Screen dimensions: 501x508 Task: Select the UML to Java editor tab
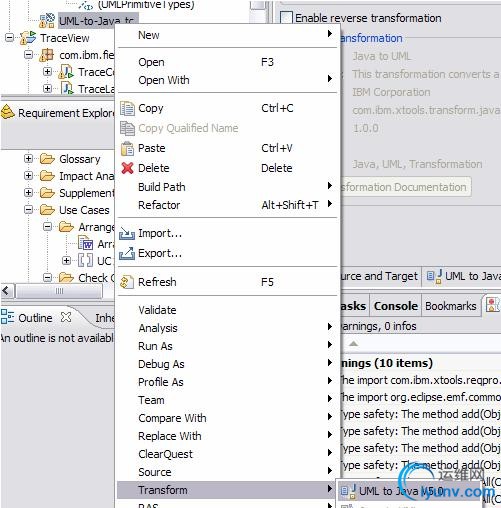coord(463,276)
